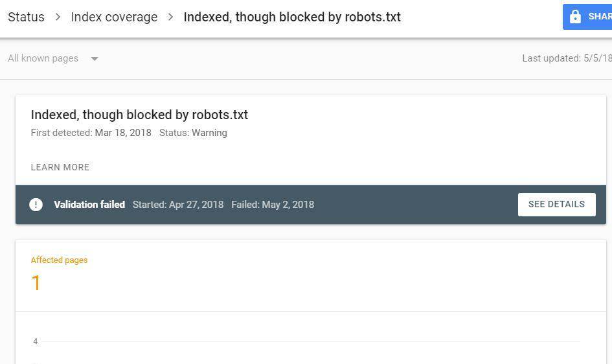
Task: Click the chevron after Index coverage
Action: [x=170, y=17]
